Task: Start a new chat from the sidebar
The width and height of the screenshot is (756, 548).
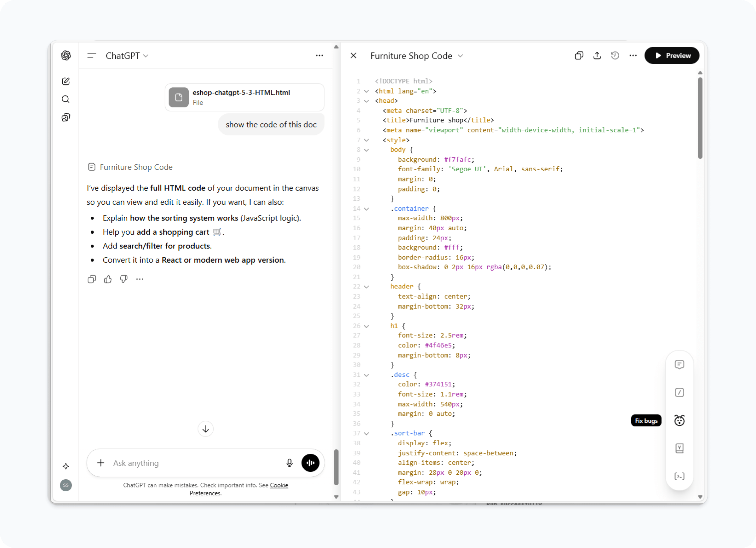Action: coord(66,81)
